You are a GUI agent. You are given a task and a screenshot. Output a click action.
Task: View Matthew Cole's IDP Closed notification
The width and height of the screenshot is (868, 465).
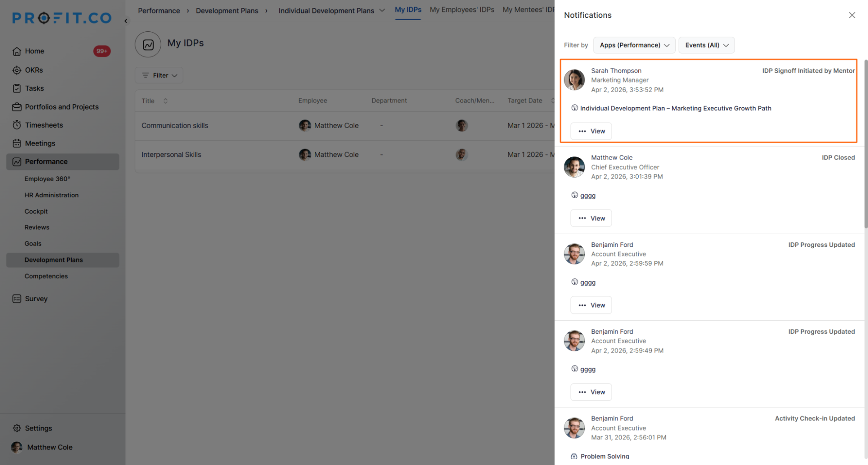[591, 218]
